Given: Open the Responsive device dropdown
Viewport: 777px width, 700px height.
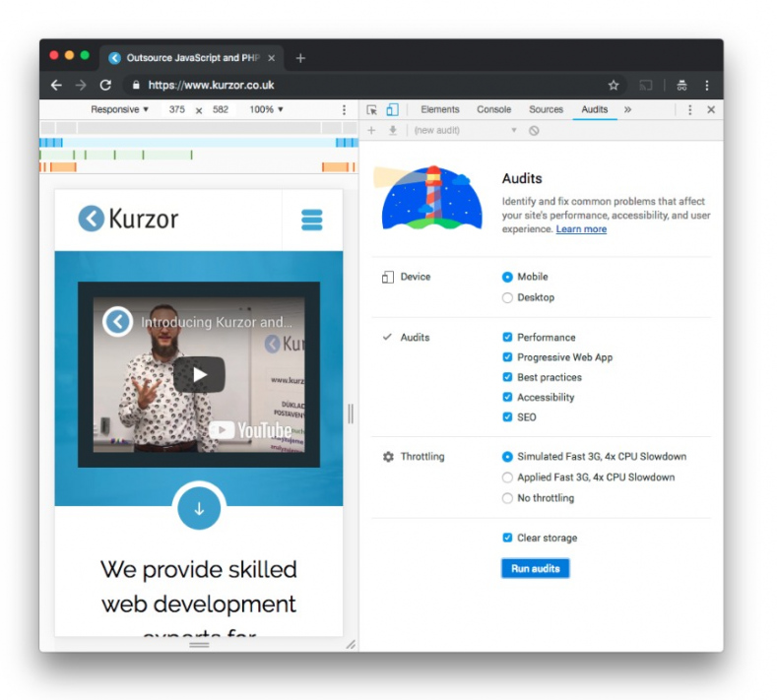Looking at the screenshot, I should (119, 109).
